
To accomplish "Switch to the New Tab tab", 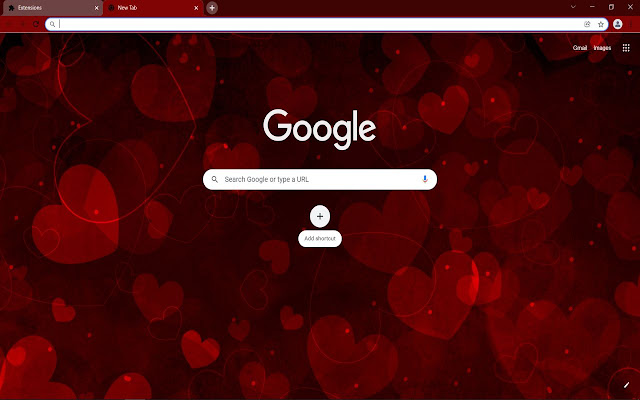I will click(x=153, y=8).
